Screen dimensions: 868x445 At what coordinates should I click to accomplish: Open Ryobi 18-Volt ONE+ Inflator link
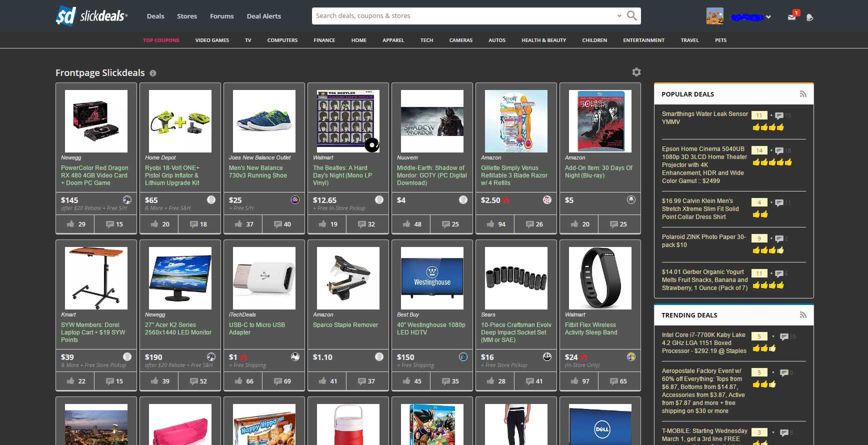[x=172, y=175]
